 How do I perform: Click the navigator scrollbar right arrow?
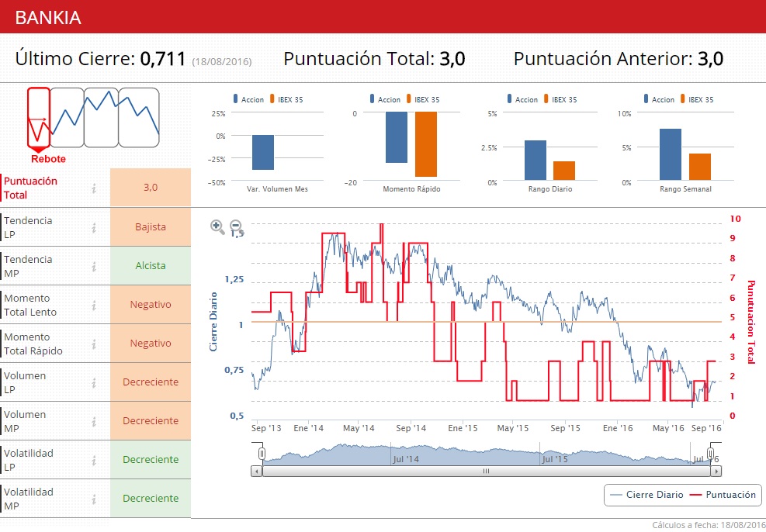coord(716,471)
